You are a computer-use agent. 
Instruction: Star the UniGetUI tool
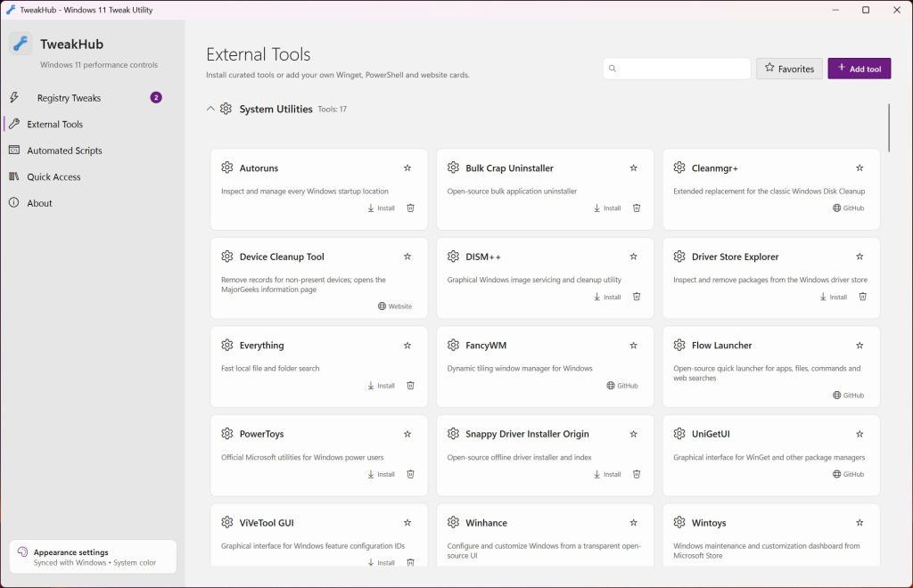click(x=860, y=434)
